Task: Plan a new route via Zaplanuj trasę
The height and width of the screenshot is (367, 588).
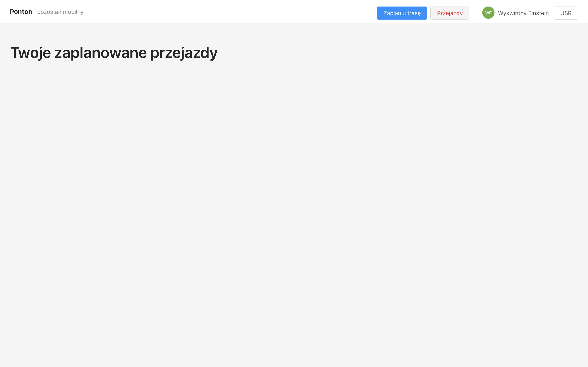Action: coord(402,13)
